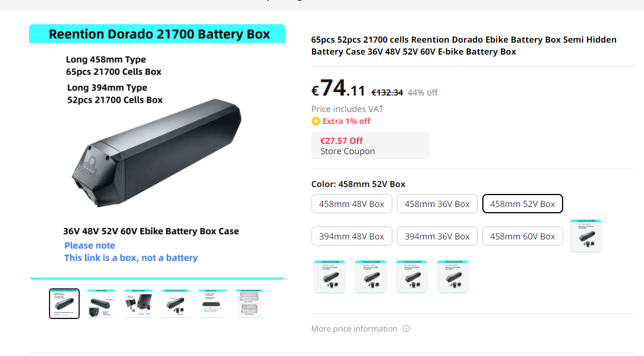
Task: View the Battery Box with Mount Base thumbnail
Action: click(175, 303)
